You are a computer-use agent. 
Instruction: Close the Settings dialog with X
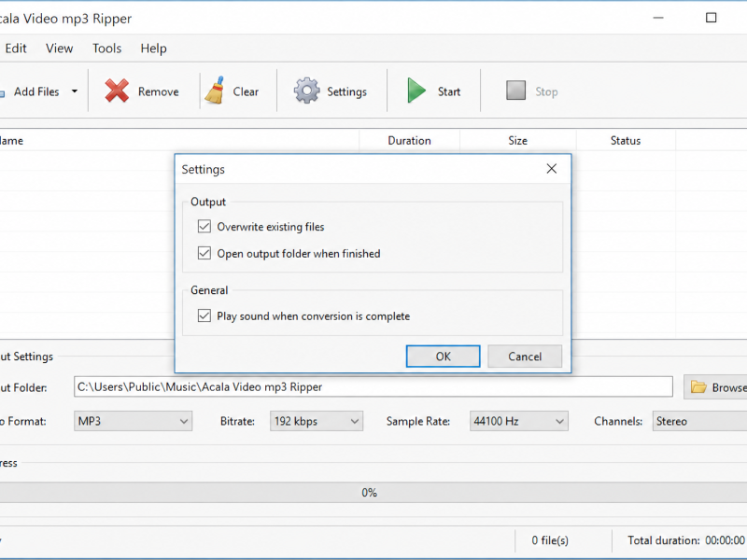pyautogui.click(x=551, y=169)
